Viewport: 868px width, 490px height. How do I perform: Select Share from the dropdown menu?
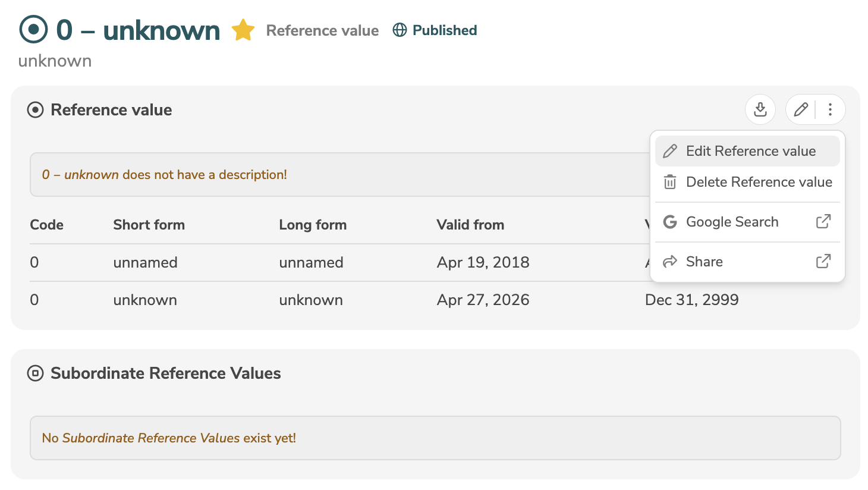tap(747, 262)
